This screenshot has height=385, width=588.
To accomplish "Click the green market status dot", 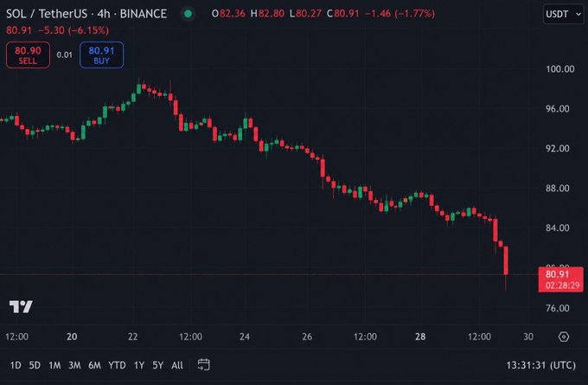I will tap(188, 14).
